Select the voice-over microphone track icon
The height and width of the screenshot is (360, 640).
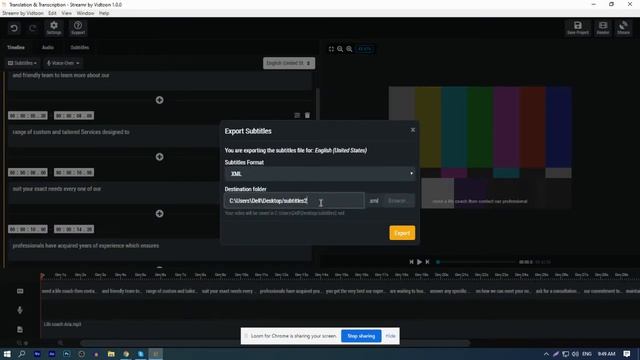[20, 310]
